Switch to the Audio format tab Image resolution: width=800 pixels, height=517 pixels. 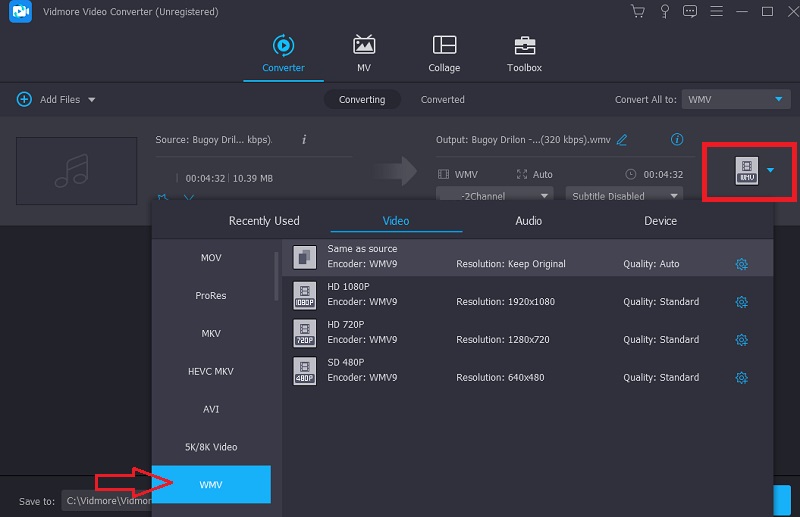tap(528, 221)
